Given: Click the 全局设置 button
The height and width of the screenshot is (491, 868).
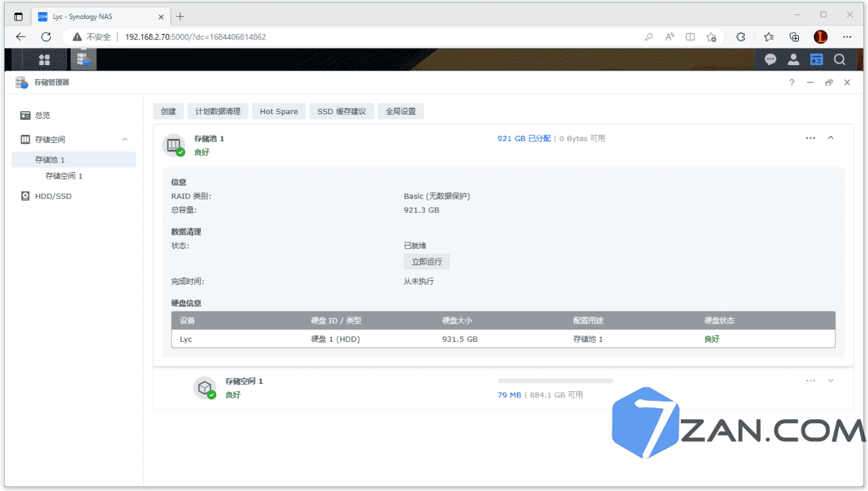Looking at the screenshot, I should [x=401, y=111].
